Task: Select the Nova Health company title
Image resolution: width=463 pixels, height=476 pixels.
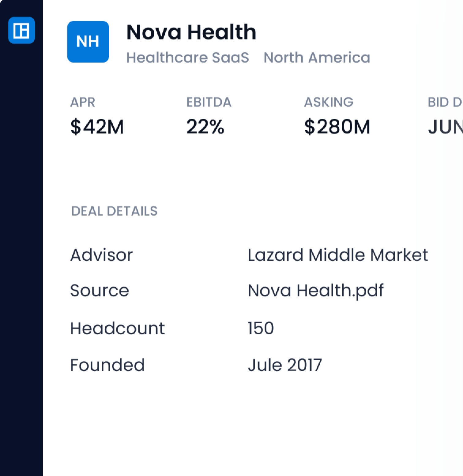Action: [191, 32]
